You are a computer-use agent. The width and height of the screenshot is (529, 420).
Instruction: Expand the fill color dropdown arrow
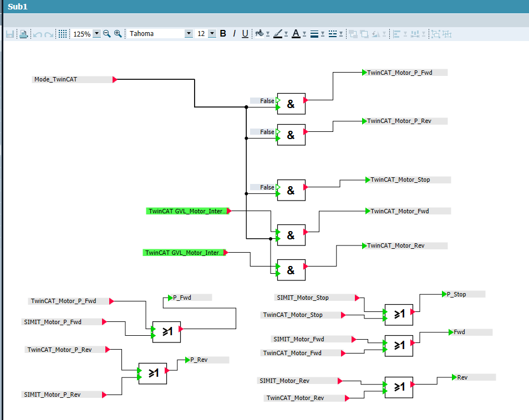pos(268,34)
